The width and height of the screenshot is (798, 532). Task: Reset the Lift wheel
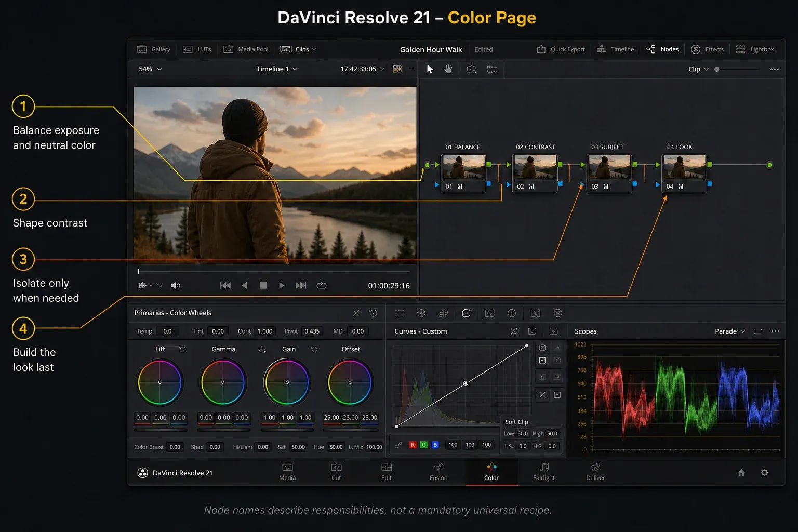pyautogui.click(x=182, y=349)
